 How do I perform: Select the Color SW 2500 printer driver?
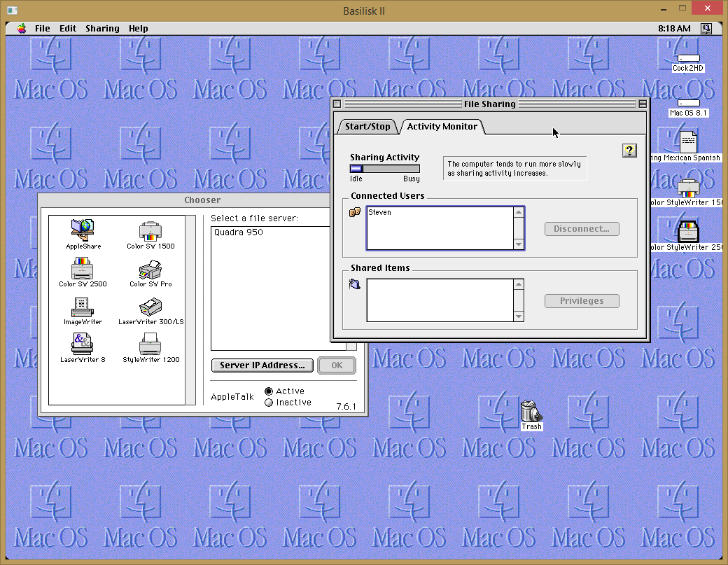pos(83,272)
